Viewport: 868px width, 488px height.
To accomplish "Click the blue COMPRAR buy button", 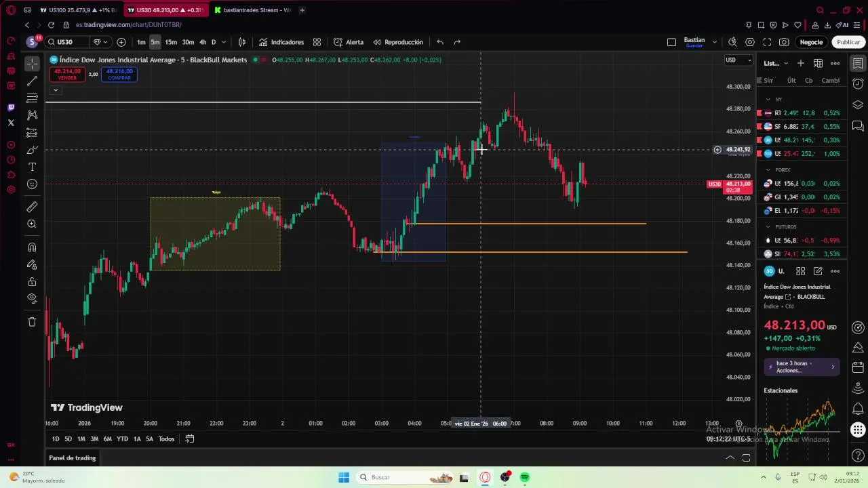I will (x=119, y=74).
